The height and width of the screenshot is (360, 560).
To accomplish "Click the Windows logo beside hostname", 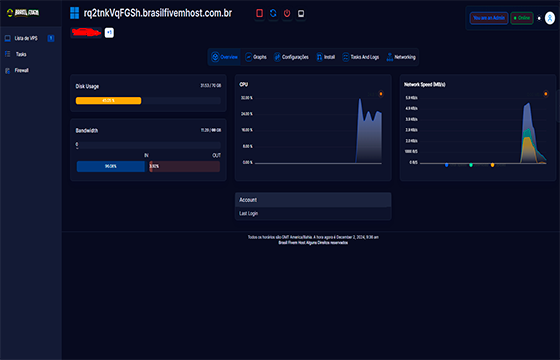I will point(74,13).
